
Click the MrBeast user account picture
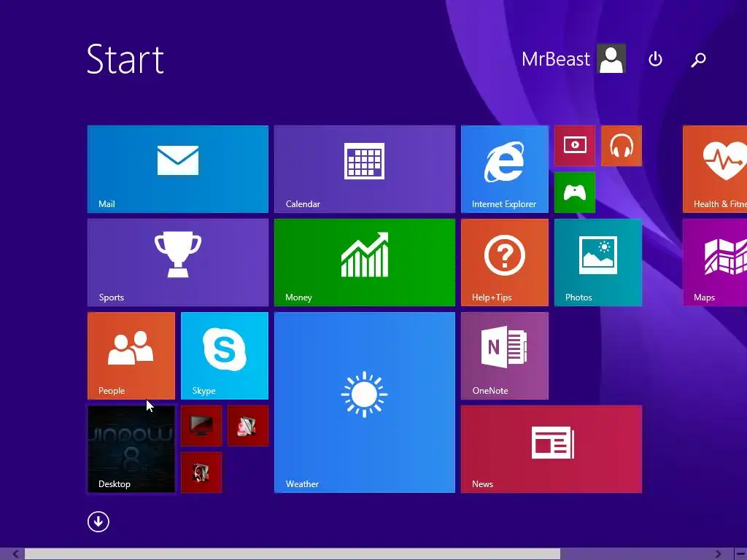611,58
